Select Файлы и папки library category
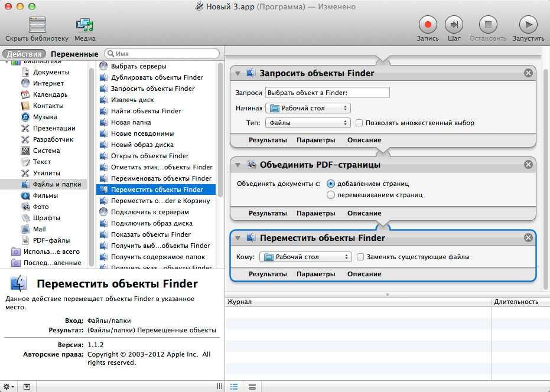Screen dimensions: 550x392 56,184
